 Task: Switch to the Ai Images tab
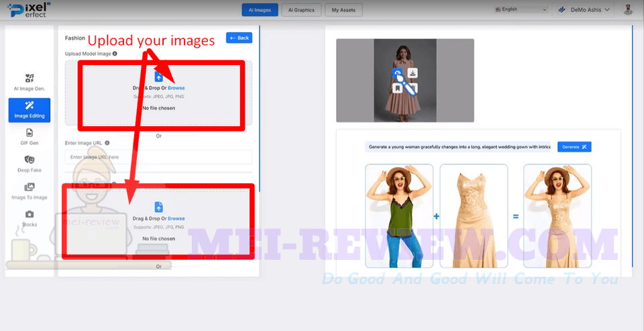click(260, 10)
